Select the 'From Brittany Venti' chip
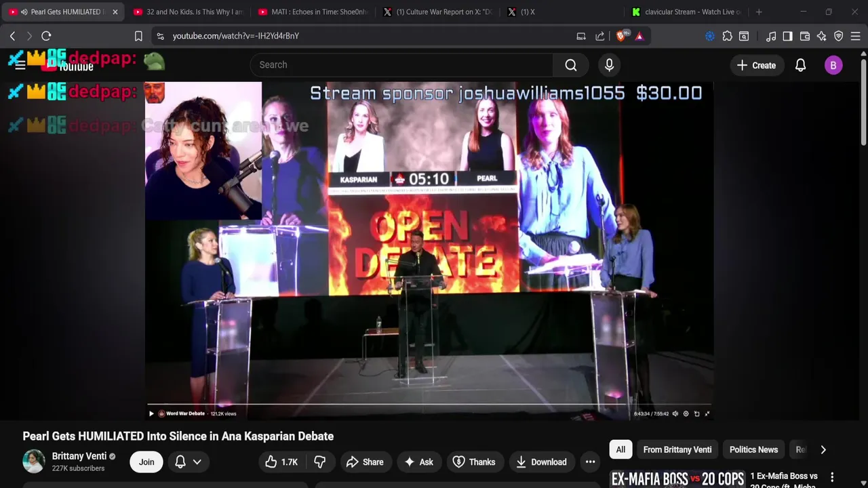The image size is (868, 488). [677, 449]
